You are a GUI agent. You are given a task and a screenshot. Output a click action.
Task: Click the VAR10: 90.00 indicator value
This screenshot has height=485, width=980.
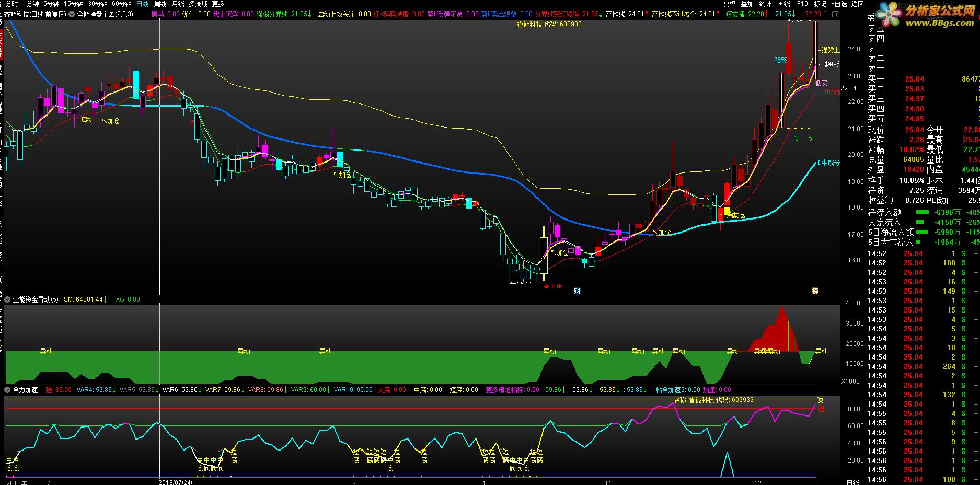pos(353,390)
